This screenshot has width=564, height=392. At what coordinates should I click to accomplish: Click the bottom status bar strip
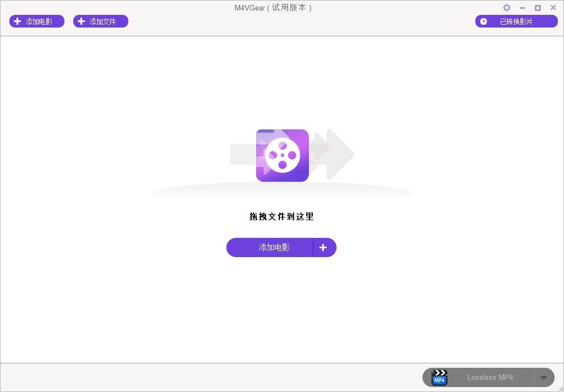click(220, 377)
